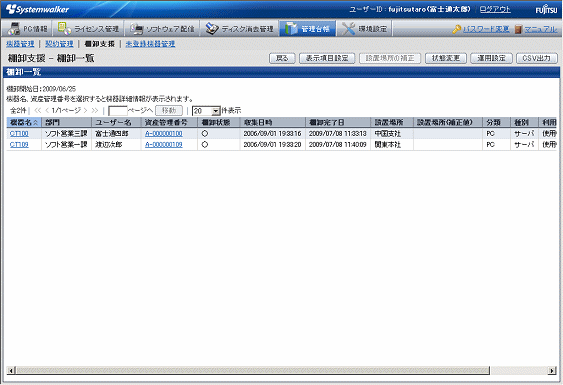The width and height of the screenshot is (563, 385).
Task: Open the ディスク消去管理 tab
Action: point(239,28)
